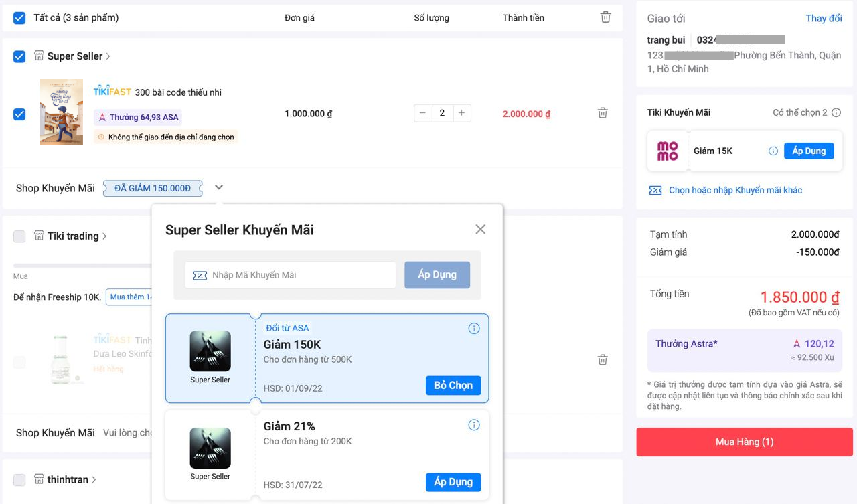This screenshot has width=857, height=504.
Task: Click the Tiki trading store icon
Action: [x=39, y=236]
